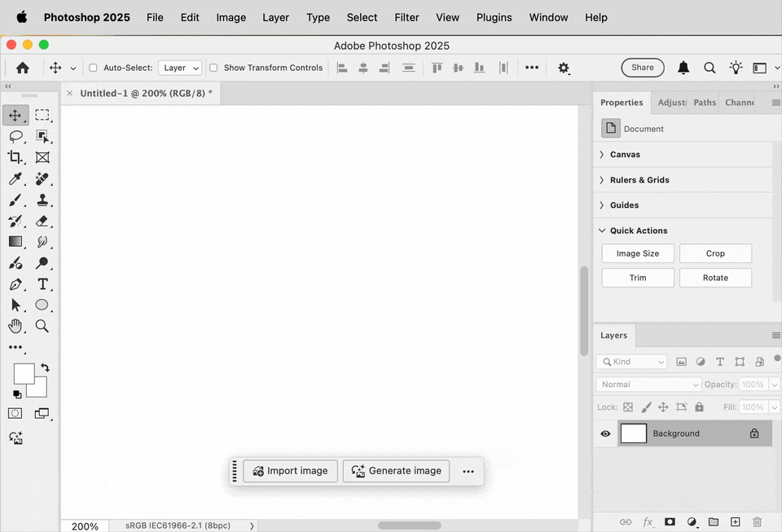Activate the Crop tool
Image resolution: width=782 pixels, height=532 pixels.
[x=15, y=157]
